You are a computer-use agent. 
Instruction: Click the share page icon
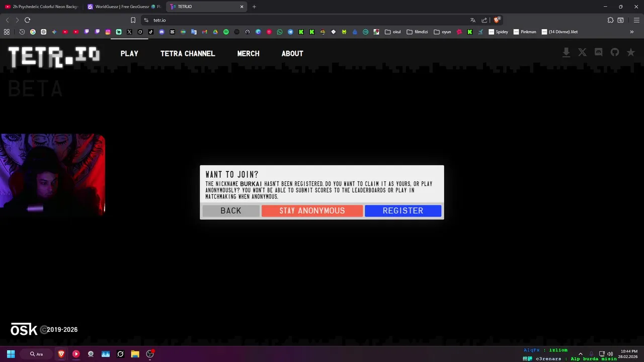click(x=484, y=20)
